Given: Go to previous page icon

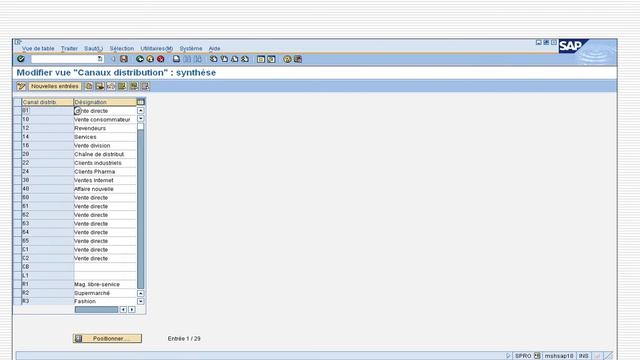Looking at the screenshot, I should point(224,59).
